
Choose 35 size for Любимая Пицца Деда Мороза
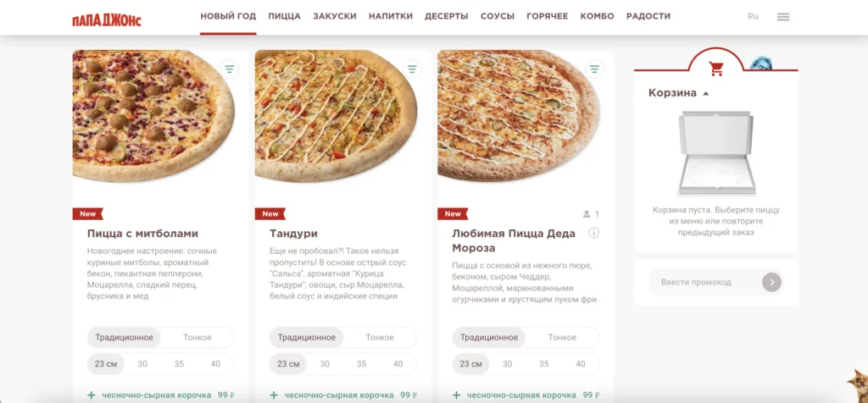click(544, 364)
